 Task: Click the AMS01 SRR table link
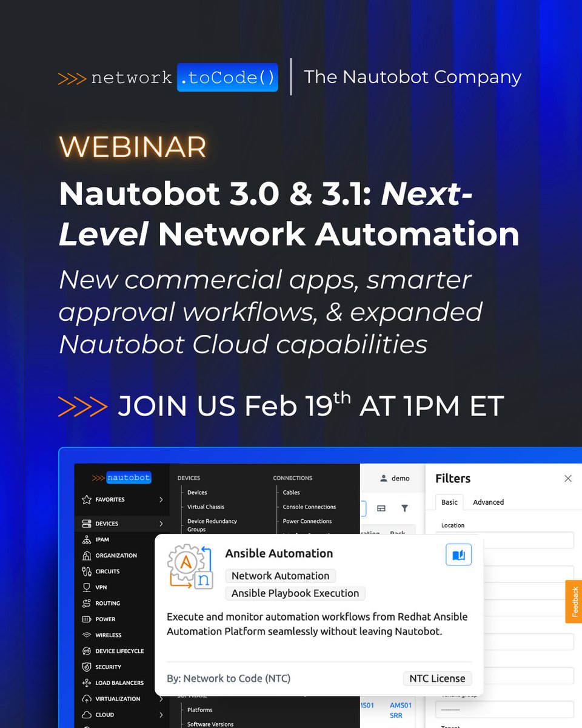400,710
